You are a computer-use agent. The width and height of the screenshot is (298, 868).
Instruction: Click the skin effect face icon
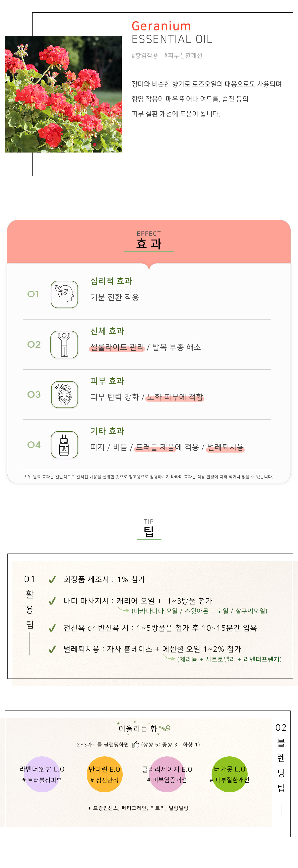(64, 394)
